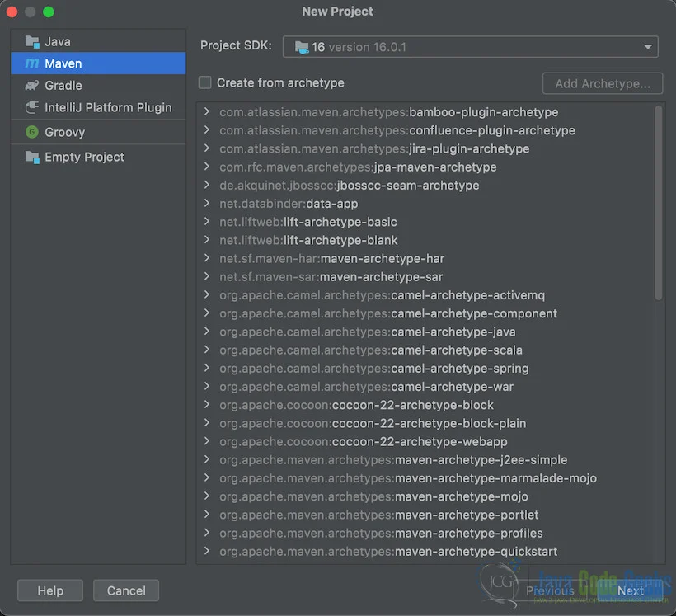
Task: Click the green Groovy icon
Action: pos(32,132)
